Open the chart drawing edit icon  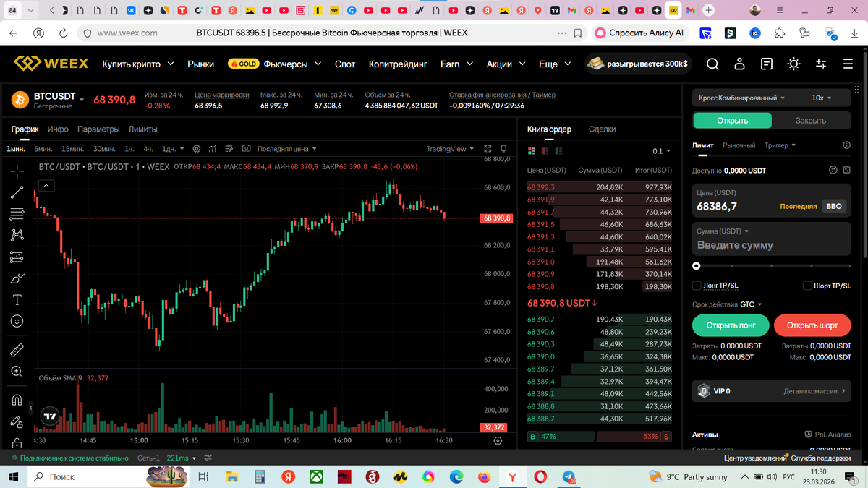(x=229, y=149)
